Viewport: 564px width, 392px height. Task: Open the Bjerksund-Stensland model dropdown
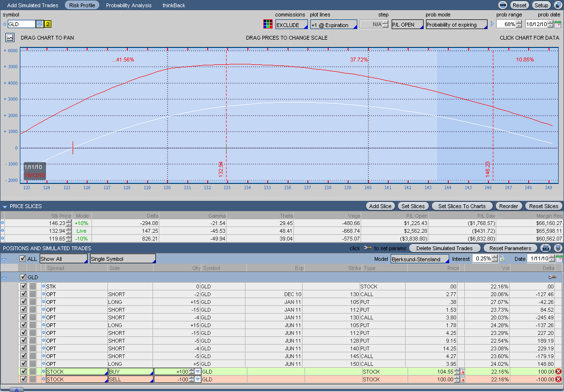[420, 259]
